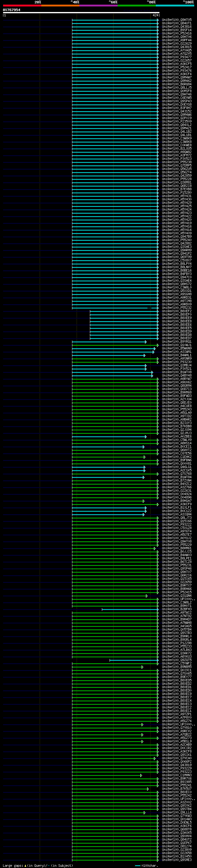Click the alignment bar for UniRef100_P55232
This screenshot has height=868, width=197.
pyautogui.click(x=115, y=308)
